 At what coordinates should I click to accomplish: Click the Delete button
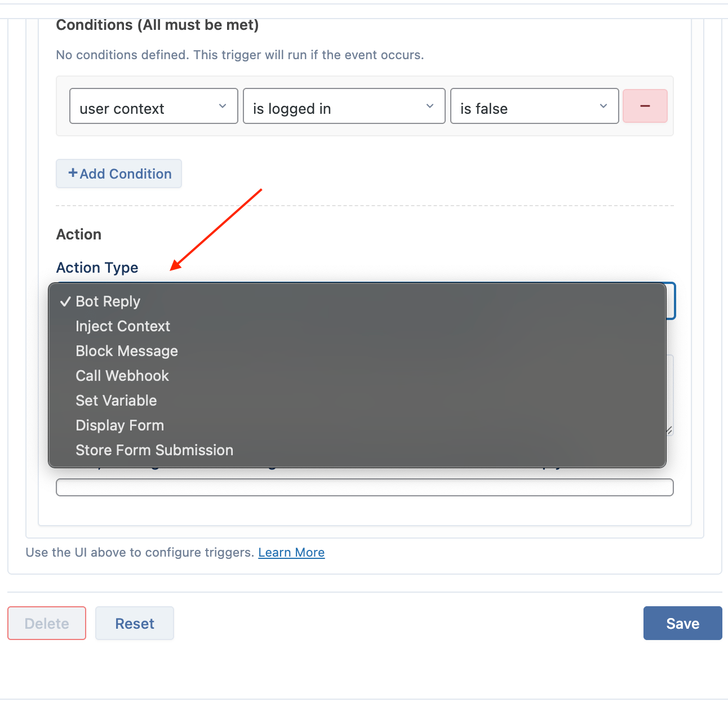pos(47,623)
